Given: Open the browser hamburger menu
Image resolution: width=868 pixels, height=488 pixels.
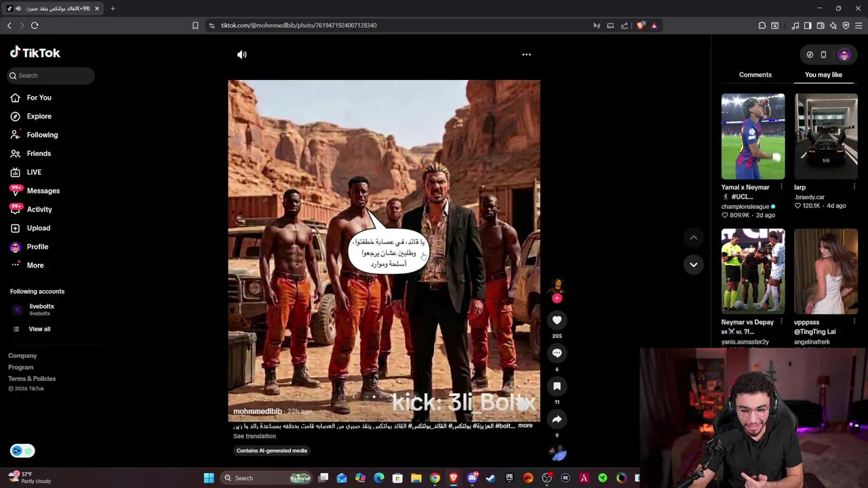Looking at the screenshot, I should click(859, 25).
